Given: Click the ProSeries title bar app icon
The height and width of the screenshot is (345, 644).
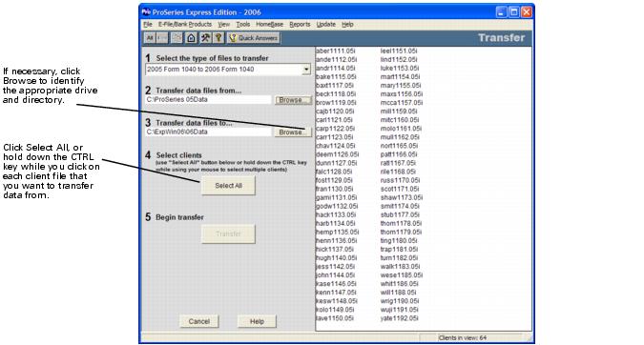Looking at the screenshot, I should (146, 11).
